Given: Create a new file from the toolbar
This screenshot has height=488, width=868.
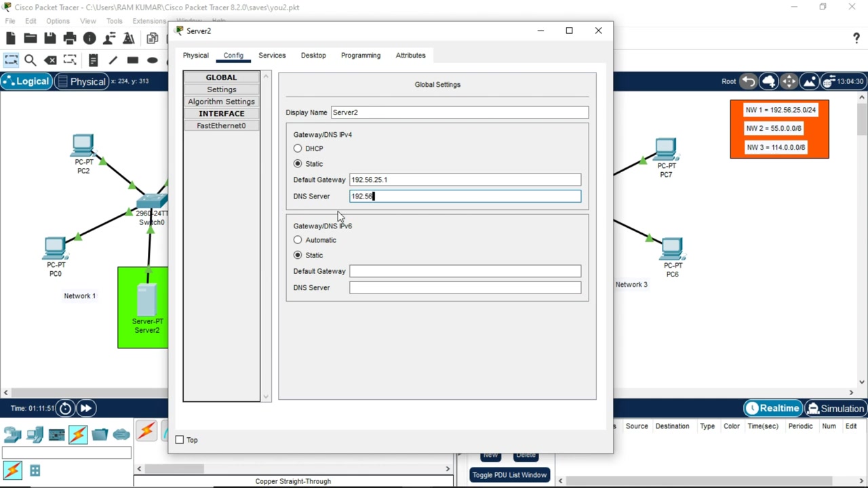Looking at the screenshot, I should click(11, 39).
